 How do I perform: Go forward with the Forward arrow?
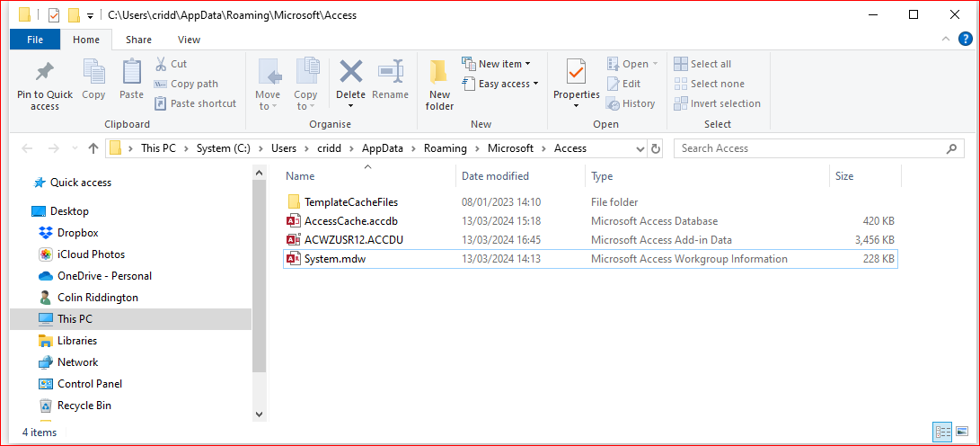[54, 148]
